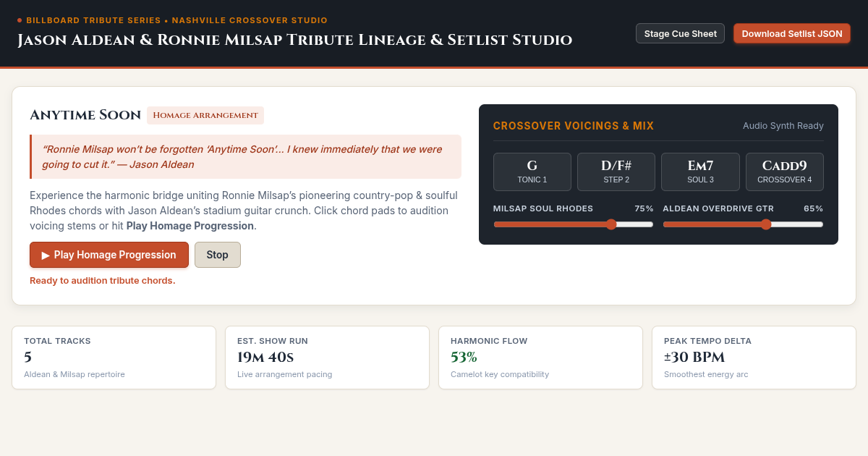The image size is (868, 456).
Task: Select the Peak Tempo Delta card
Action: (x=754, y=358)
